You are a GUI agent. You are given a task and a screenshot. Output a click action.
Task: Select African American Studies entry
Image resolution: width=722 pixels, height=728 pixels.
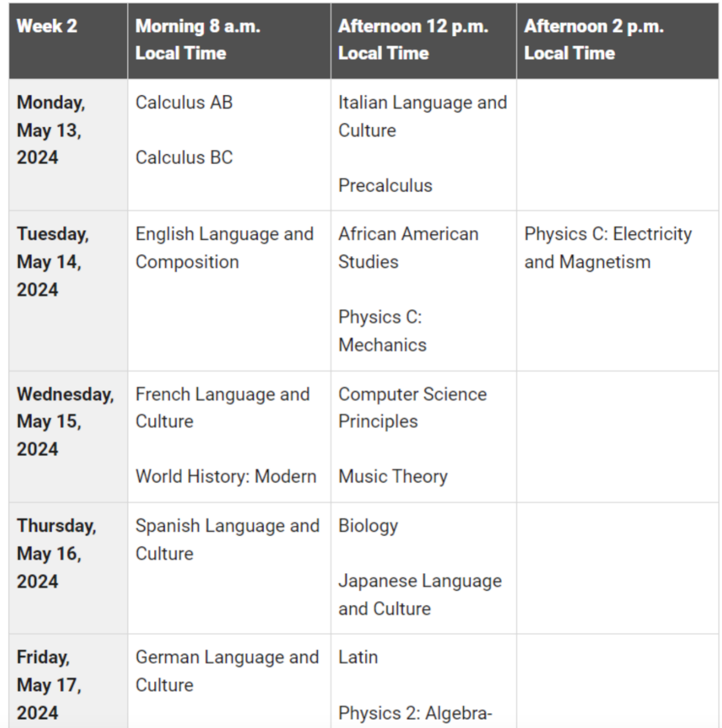(408, 248)
